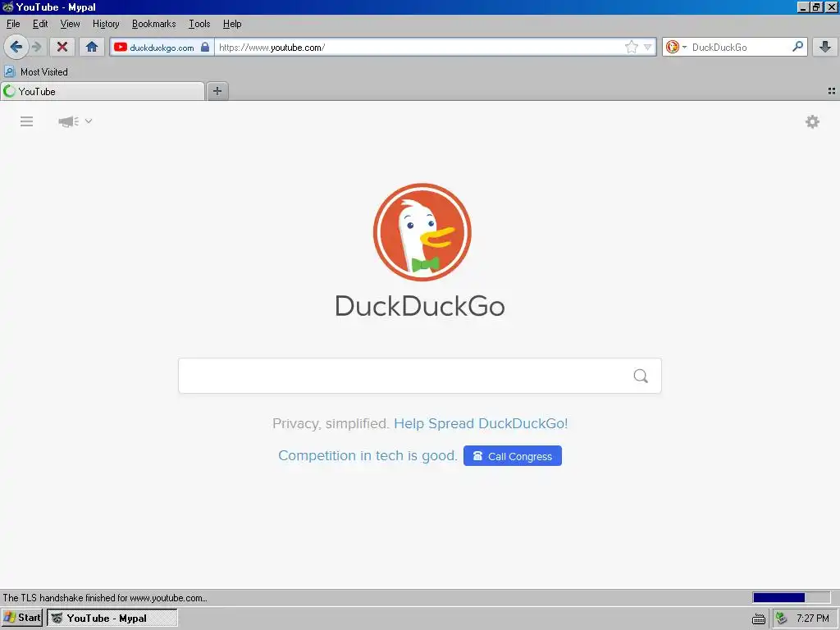This screenshot has width=840, height=630.
Task: Select YouTube - Mypal taskbar button
Action: (112, 618)
